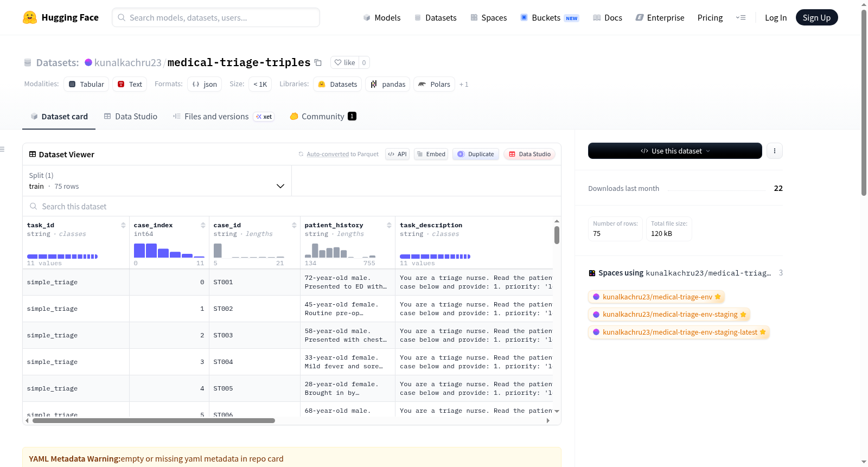Viewport: 868px width, 467px height.
Task: Focus the search models, datasets, users field
Action: [216, 17]
